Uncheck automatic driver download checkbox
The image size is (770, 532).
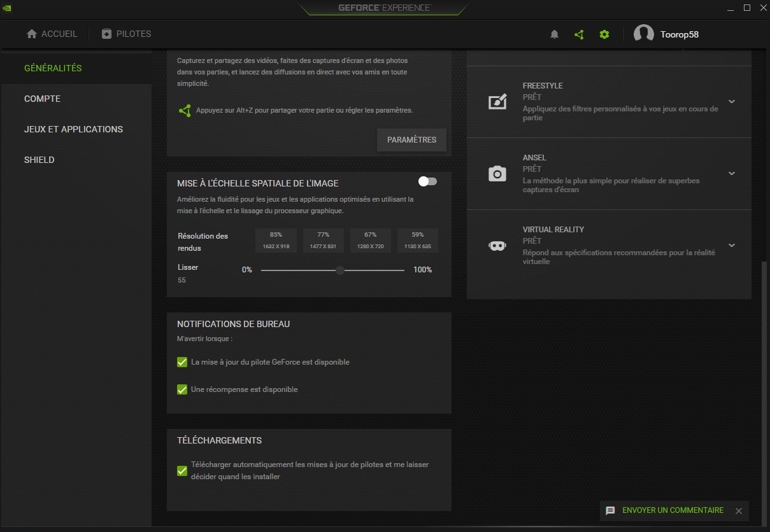click(x=182, y=471)
